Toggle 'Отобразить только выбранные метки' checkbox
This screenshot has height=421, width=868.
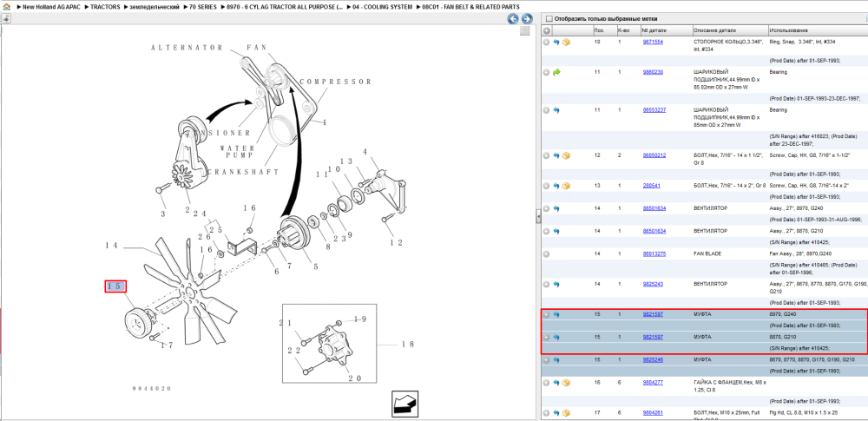click(548, 19)
